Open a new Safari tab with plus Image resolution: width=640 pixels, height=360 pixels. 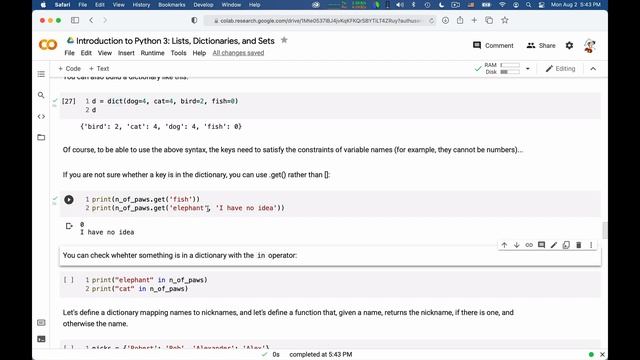coord(474,20)
